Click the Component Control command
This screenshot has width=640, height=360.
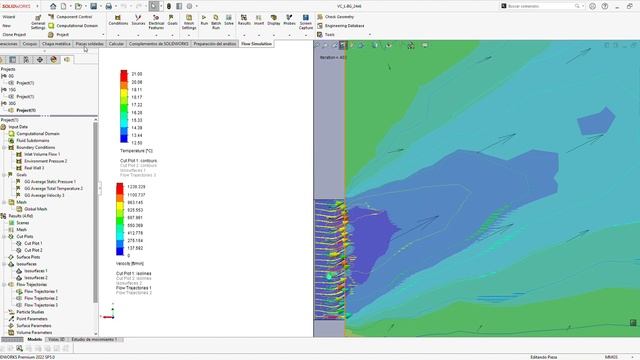pyautogui.click(x=70, y=17)
